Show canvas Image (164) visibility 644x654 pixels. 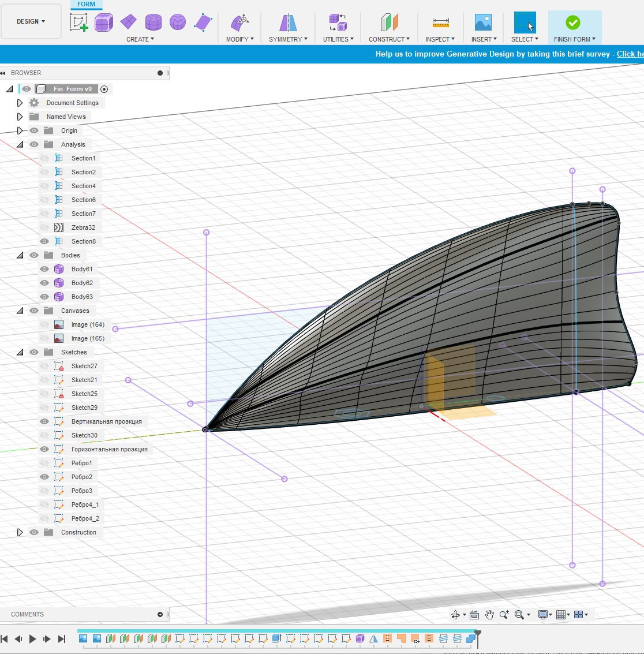point(44,324)
